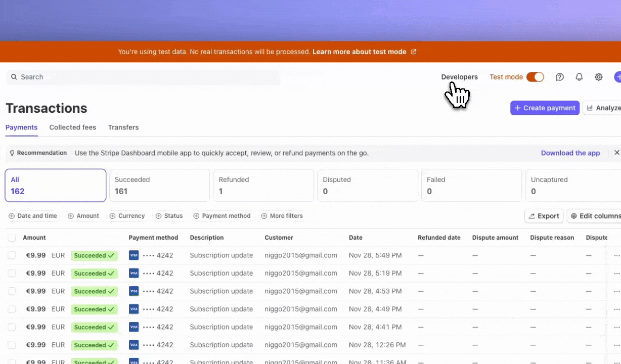This screenshot has width=621, height=364.
Task: Click the search magnifier icon
Action: [14, 77]
